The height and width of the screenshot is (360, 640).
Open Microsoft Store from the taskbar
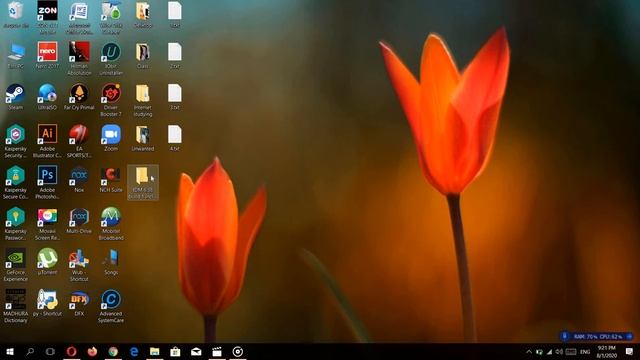pos(176,351)
